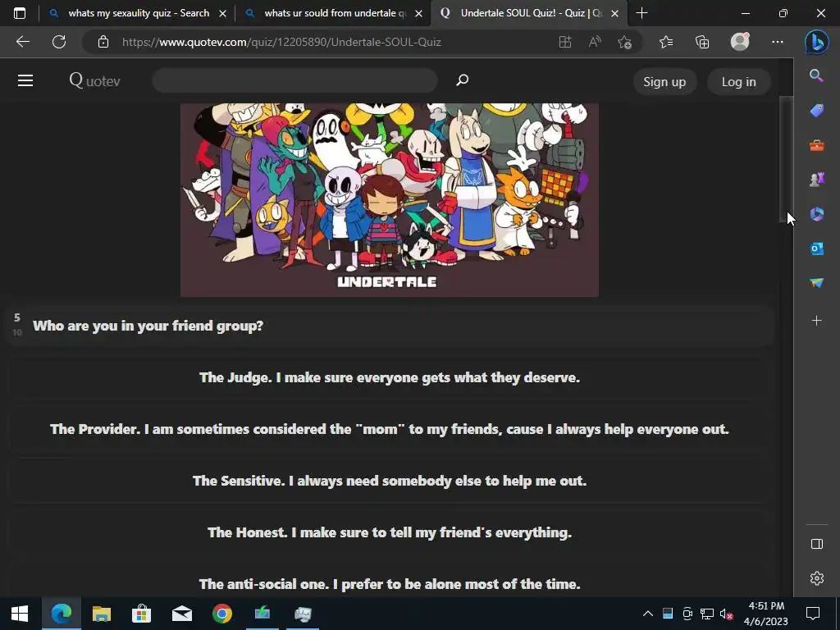Open sidebar Shopping tag icon

[x=816, y=111]
